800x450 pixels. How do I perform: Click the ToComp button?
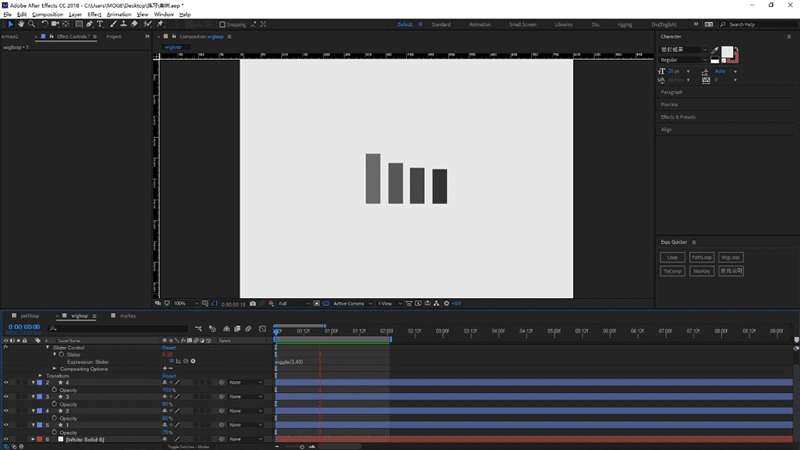click(x=672, y=271)
